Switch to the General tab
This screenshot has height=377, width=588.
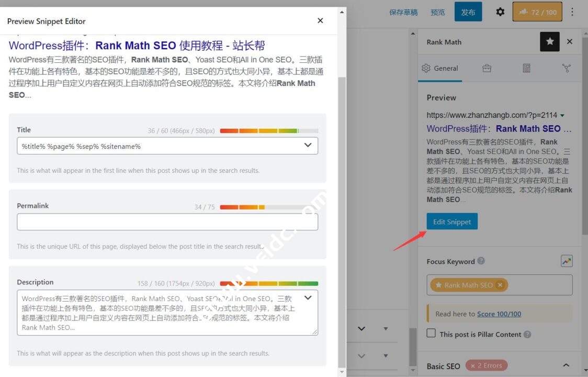click(440, 68)
